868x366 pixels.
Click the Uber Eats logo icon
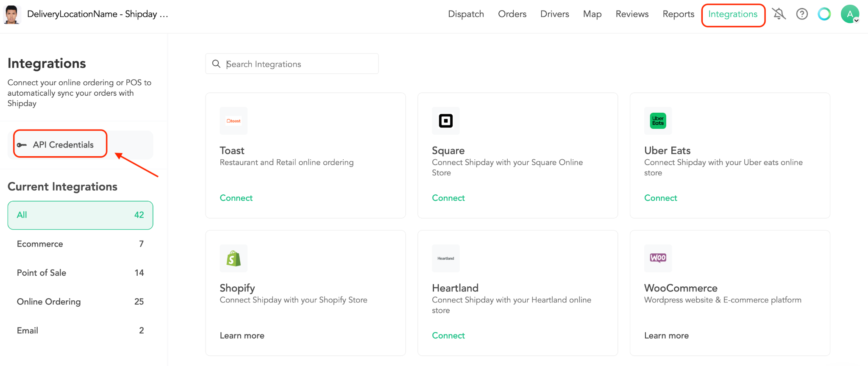pos(658,121)
